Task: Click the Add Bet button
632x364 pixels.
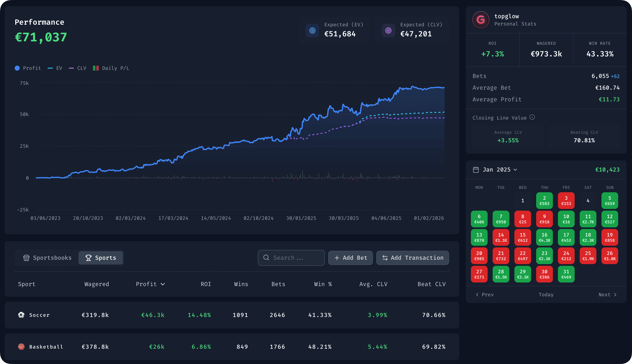Action: 350,258
